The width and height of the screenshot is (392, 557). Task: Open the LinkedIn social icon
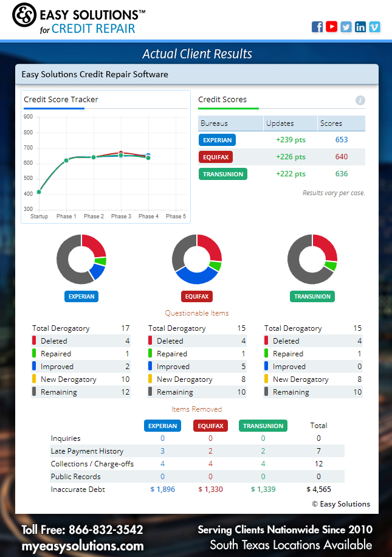point(360,27)
